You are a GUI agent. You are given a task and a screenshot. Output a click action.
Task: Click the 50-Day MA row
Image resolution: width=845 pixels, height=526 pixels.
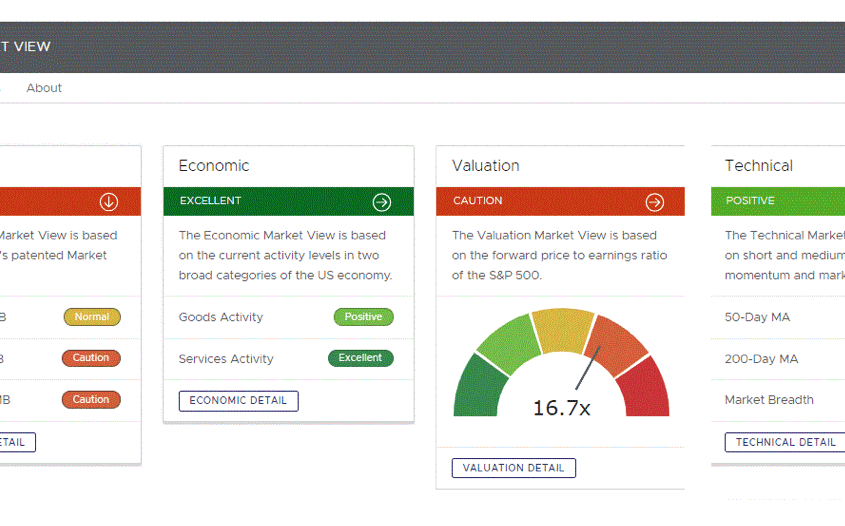(x=757, y=317)
